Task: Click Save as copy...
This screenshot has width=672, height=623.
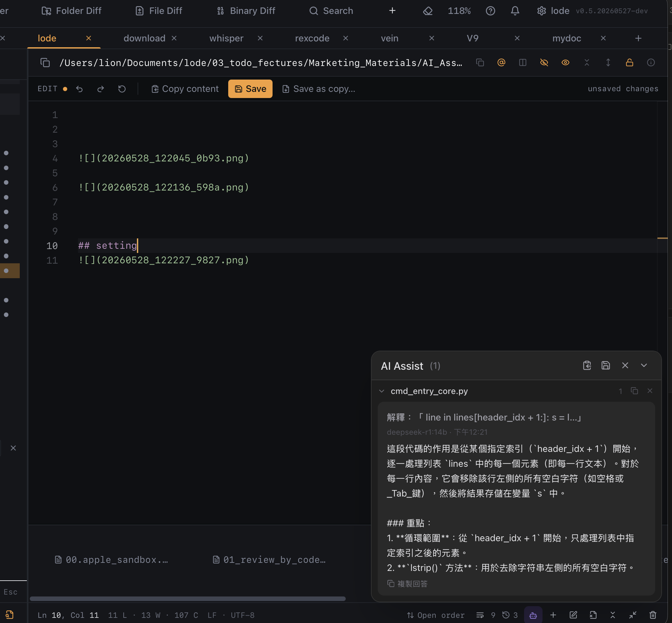Action: [x=319, y=89]
